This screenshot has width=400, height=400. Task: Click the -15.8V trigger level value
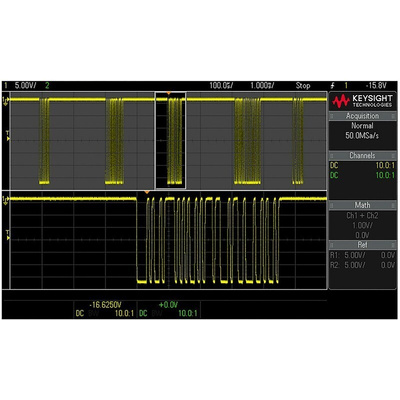click(376, 86)
